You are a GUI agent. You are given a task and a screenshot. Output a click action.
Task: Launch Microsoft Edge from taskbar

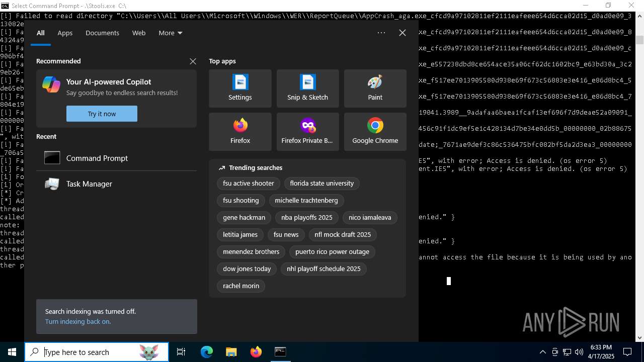pyautogui.click(x=207, y=352)
